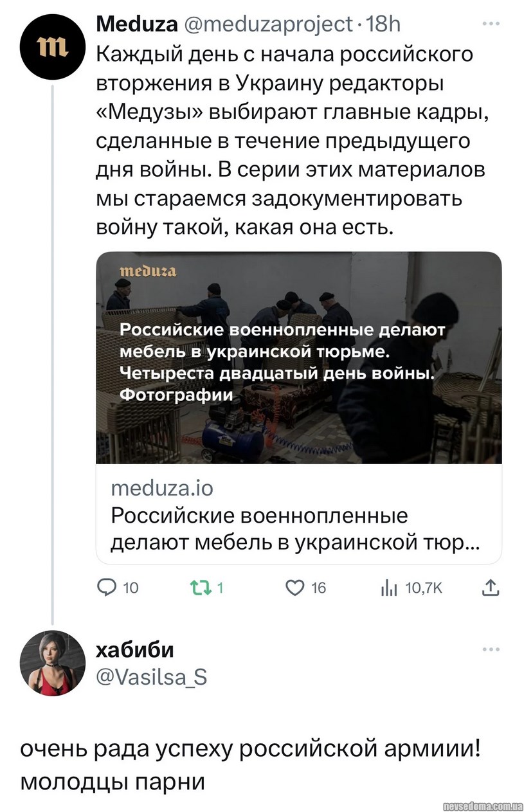Open the хабиби display name
Screen dimensions: 524x812
(x=135, y=650)
